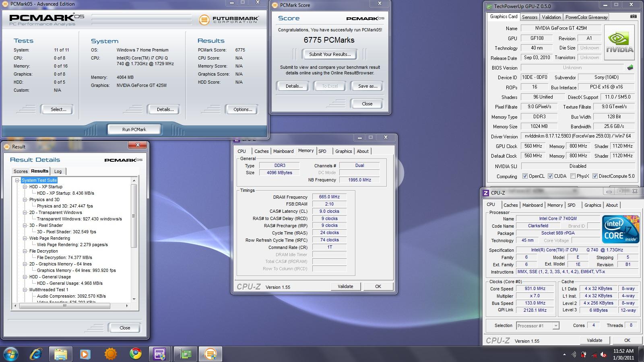Collapse the 3D - Pixel Shader node
644x362 pixels.
[x=25, y=225]
